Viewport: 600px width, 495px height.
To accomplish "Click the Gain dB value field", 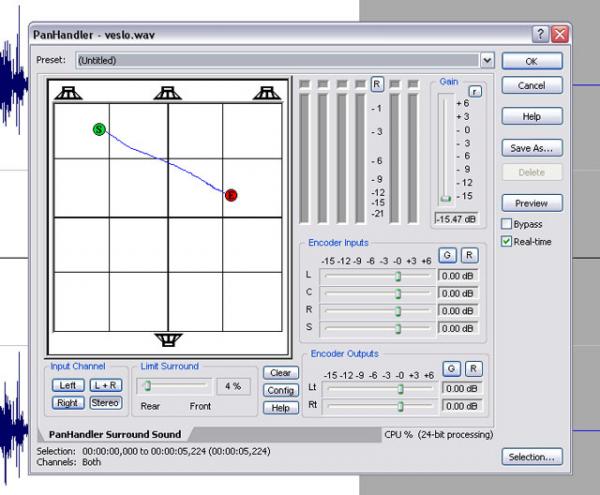I will [454, 218].
